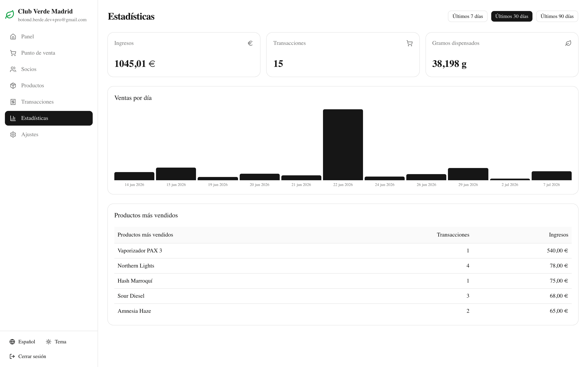Click the shopping cart icon for Punto de venta
The height and width of the screenshot is (367, 588).
[13, 53]
